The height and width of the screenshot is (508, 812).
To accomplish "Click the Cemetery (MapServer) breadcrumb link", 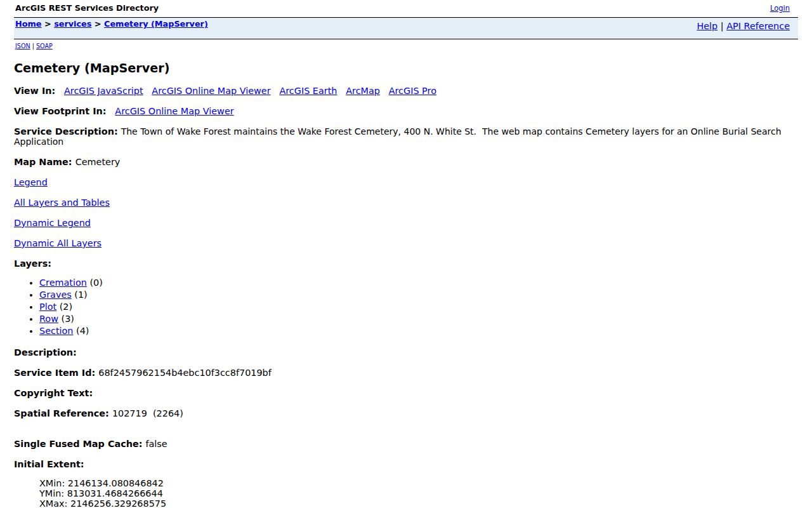I will [156, 24].
